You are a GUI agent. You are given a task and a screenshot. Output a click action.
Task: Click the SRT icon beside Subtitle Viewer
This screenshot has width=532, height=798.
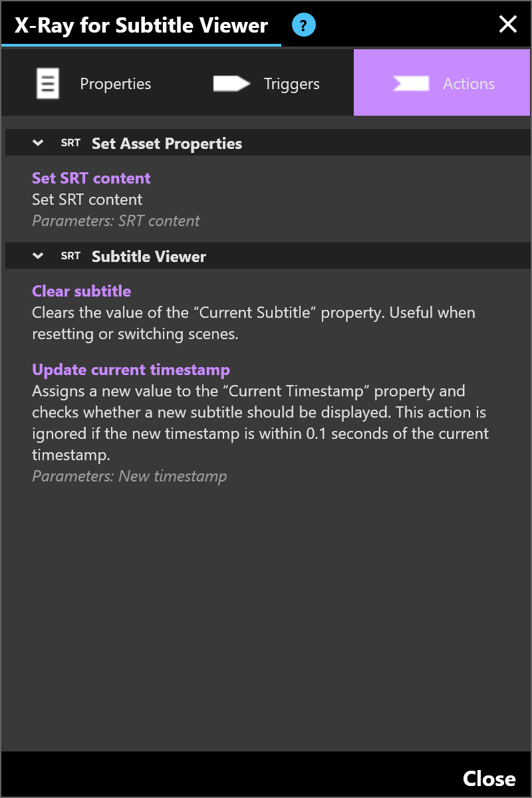70,256
